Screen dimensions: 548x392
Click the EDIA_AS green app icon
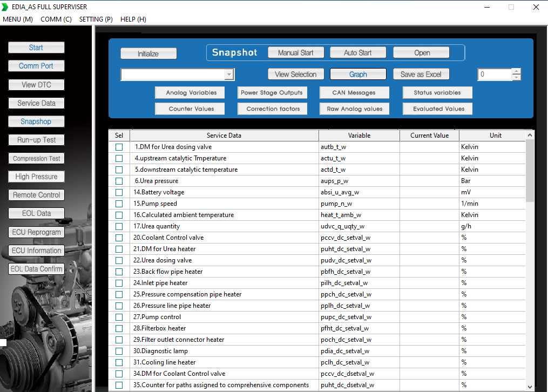pyautogui.click(x=5, y=7)
